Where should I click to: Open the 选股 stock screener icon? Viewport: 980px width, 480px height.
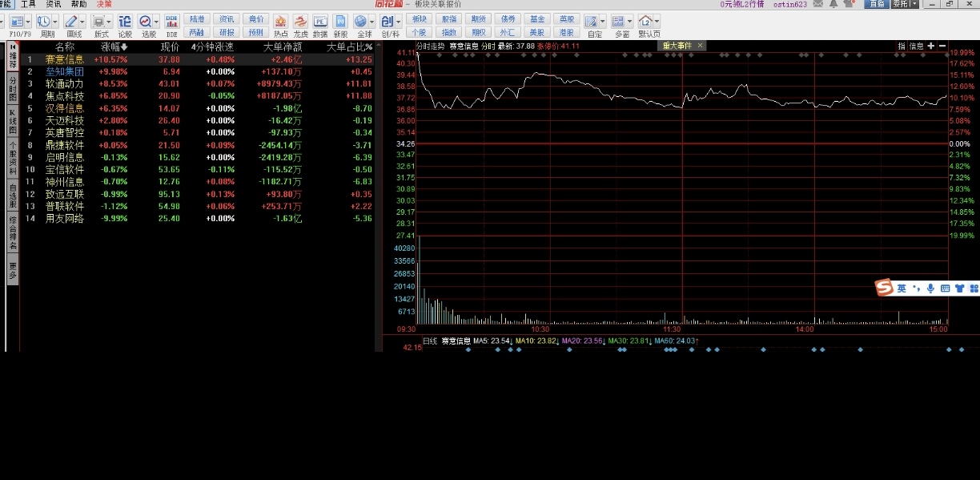(x=145, y=21)
